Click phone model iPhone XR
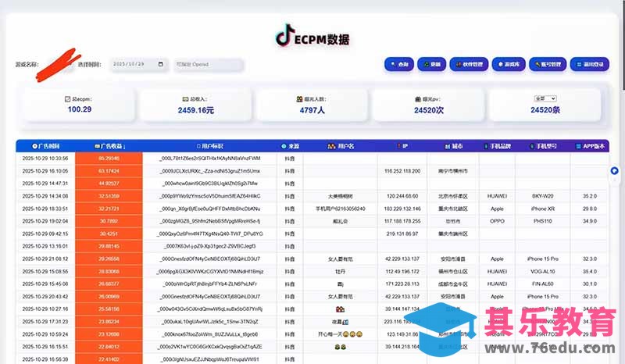This screenshot has width=625, height=364. (542, 209)
